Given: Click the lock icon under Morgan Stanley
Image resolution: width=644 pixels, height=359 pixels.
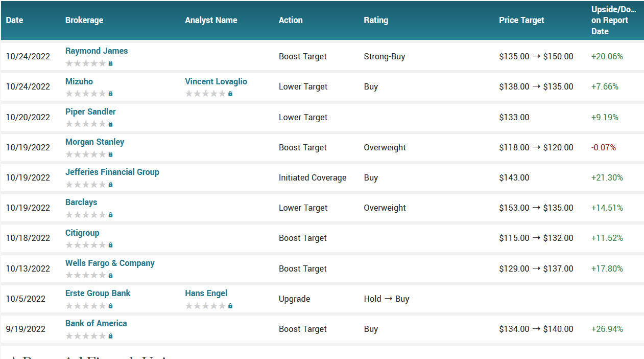Looking at the screenshot, I should coord(110,154).
